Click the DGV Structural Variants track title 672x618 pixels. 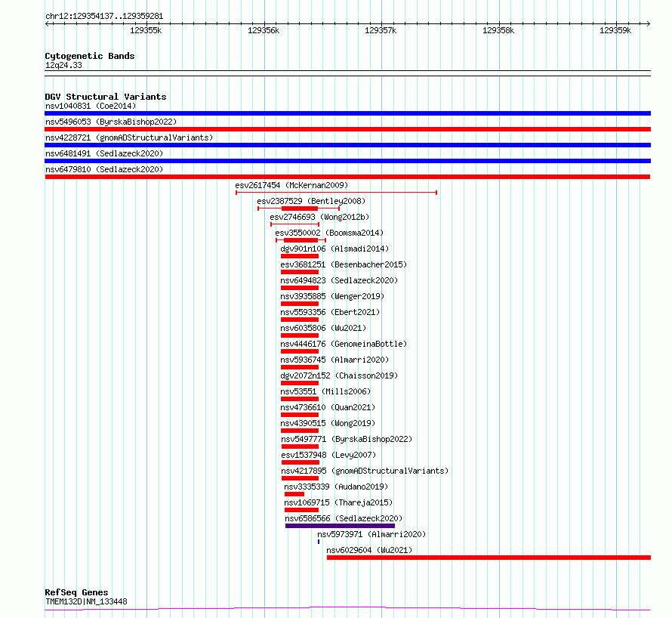106,97
